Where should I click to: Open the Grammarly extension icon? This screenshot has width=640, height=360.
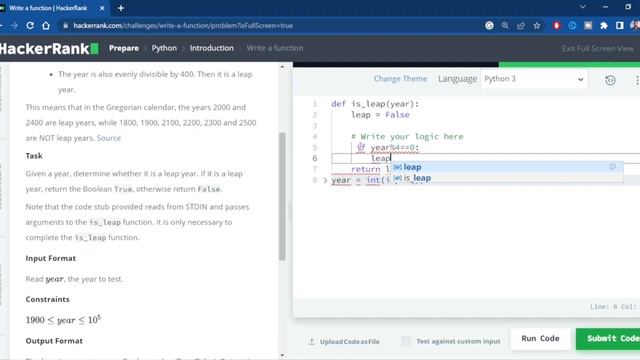(489, 25)
